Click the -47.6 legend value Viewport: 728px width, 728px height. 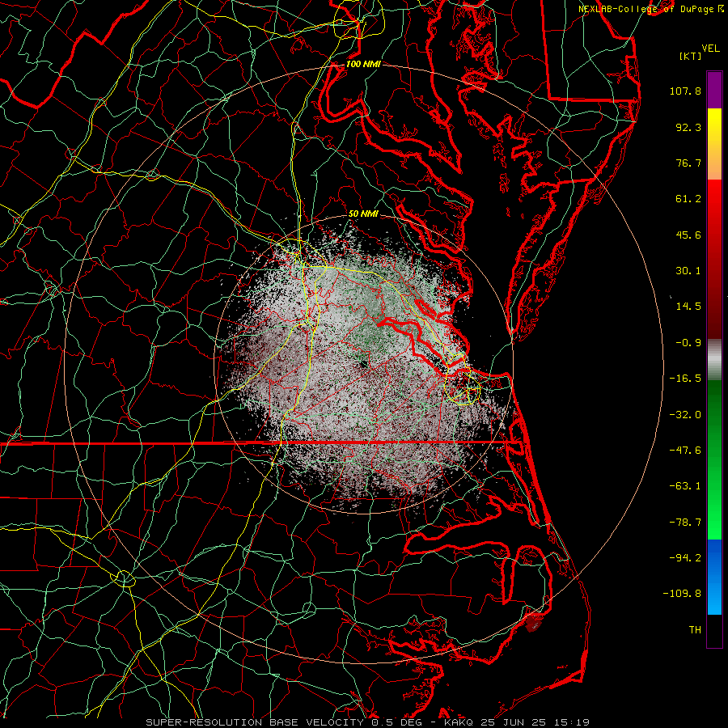[x=685, y=451]
